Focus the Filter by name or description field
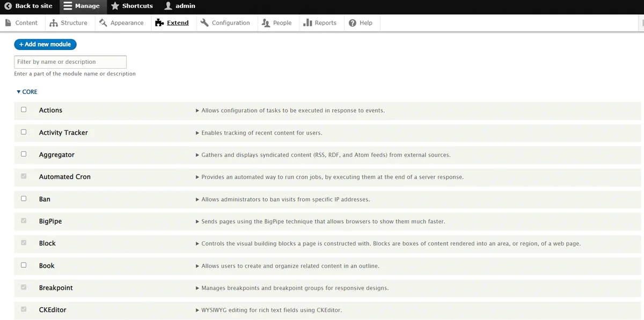The image size is (644, 320). click(x=70, y=62)
